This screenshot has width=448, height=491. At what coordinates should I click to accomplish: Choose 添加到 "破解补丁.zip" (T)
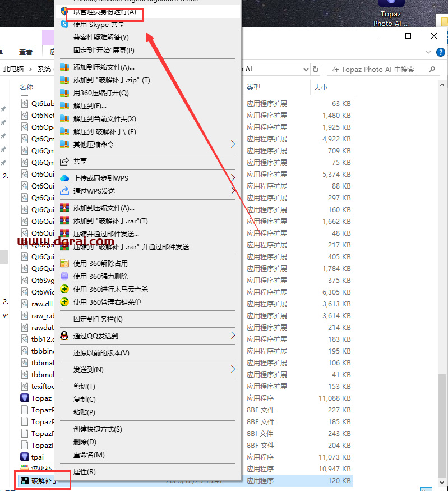[112, 80]
